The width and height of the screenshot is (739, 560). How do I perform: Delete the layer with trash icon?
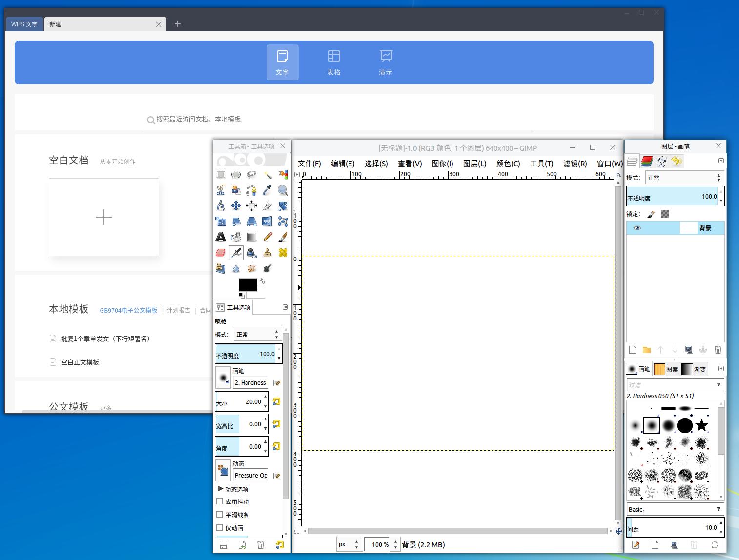point(718,350)
